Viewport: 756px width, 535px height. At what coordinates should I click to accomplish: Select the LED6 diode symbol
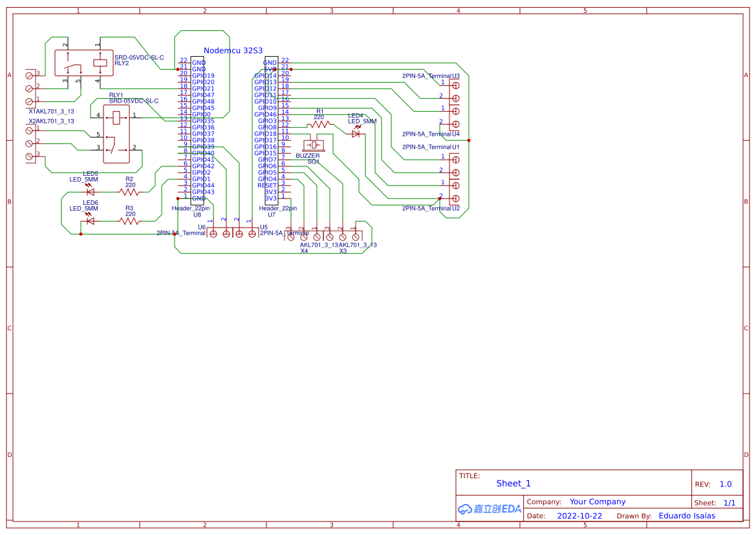coord(91,221)
